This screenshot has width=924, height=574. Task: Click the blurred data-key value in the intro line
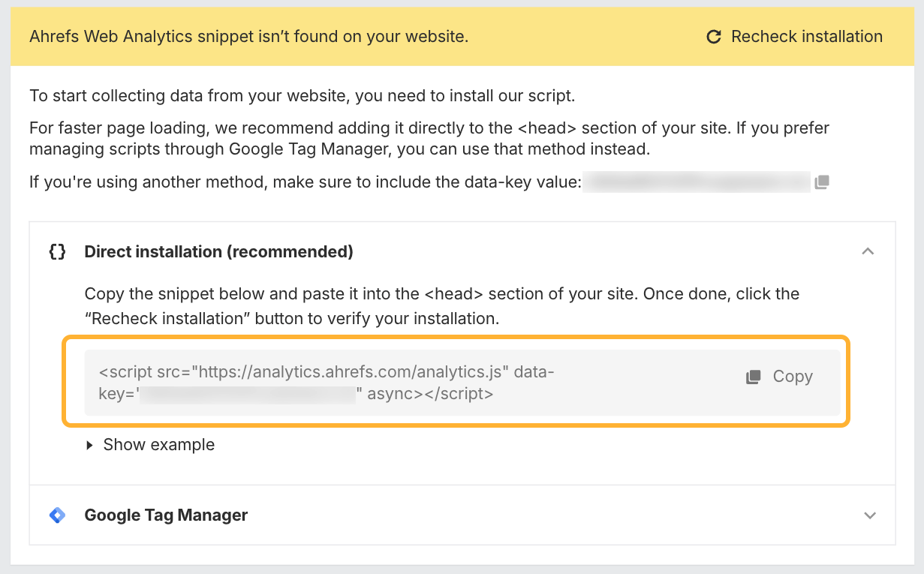pyautogui.click(x=697, y=182)
